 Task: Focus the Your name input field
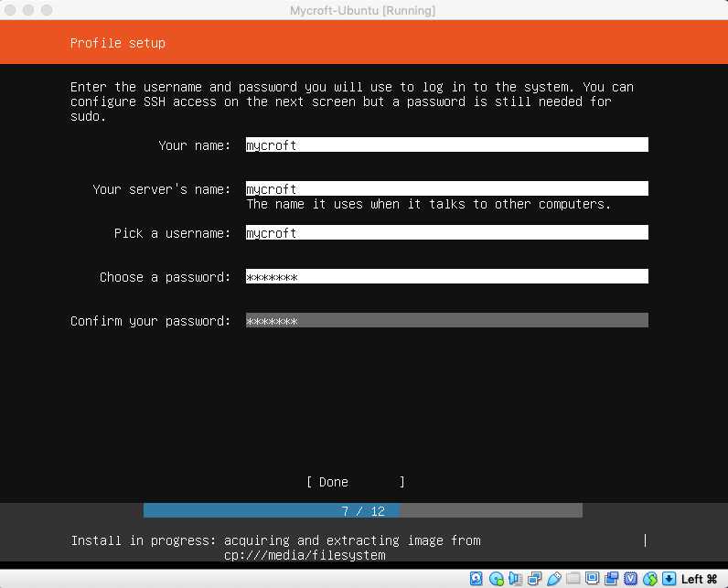click(x=446, y=144)
